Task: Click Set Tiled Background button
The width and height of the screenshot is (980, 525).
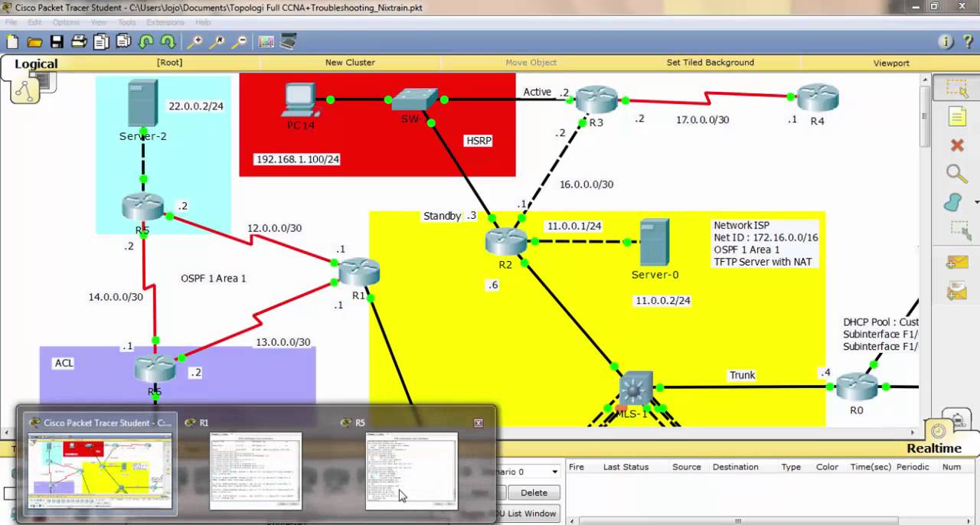Action: point(710,63)
